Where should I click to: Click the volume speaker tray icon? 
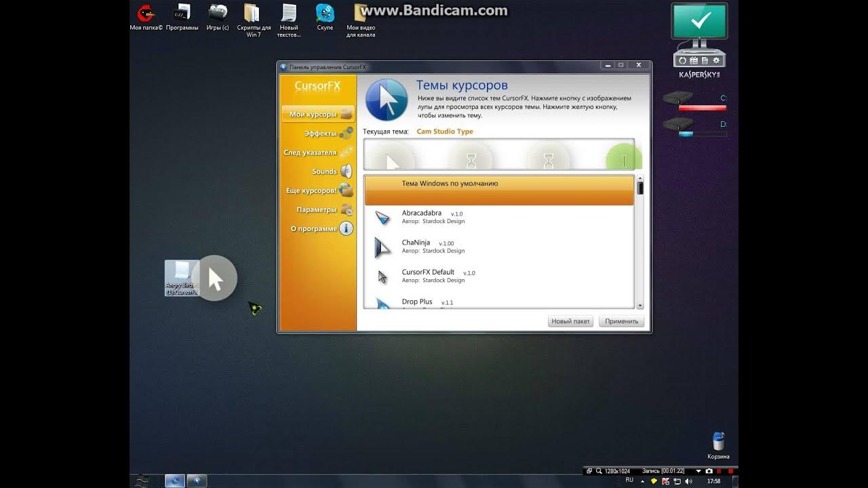(689, 481)
